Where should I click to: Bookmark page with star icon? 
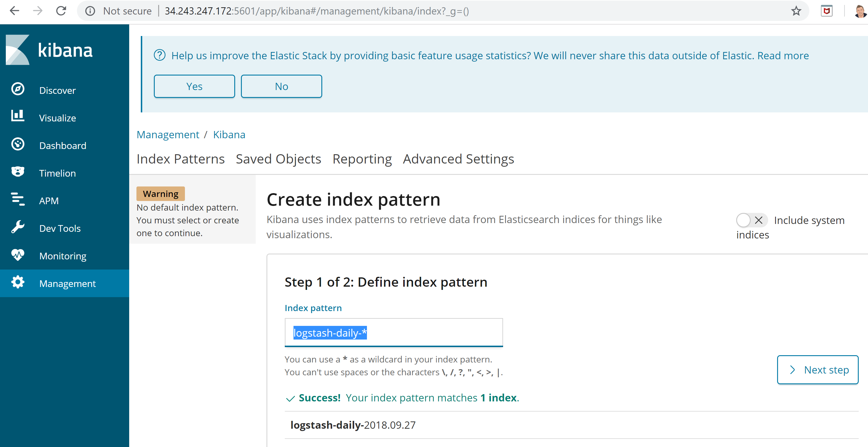tap(796, 11)
